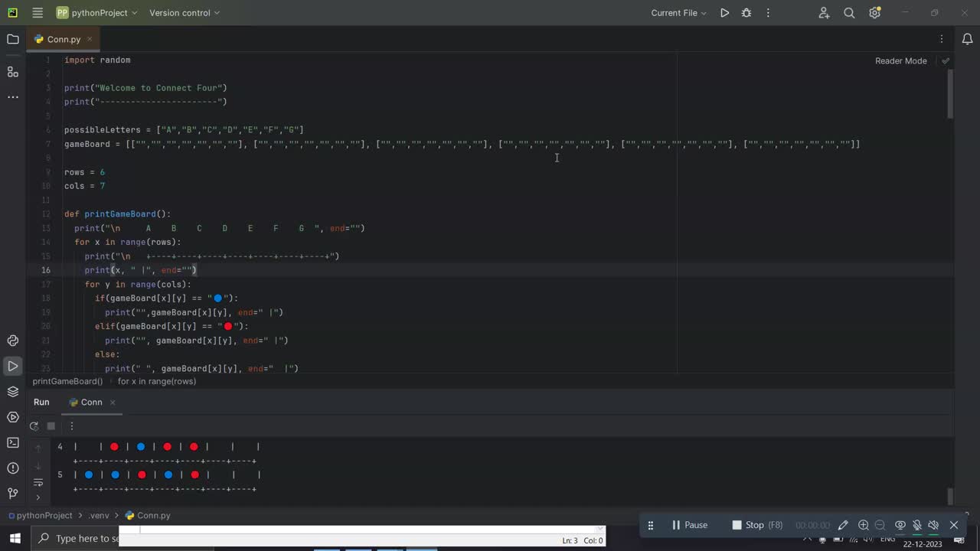Open the Windows Start menu
Screen dimensions: 980x551
pos(15,539)
